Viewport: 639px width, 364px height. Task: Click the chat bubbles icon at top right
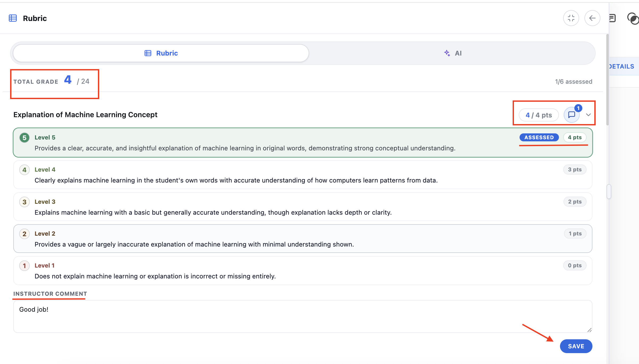click(x=633, y=18)
